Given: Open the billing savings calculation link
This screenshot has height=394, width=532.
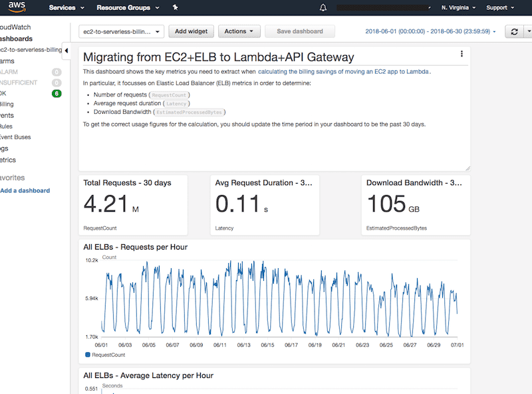Looking at the screenshot, I should pos(343,71).
